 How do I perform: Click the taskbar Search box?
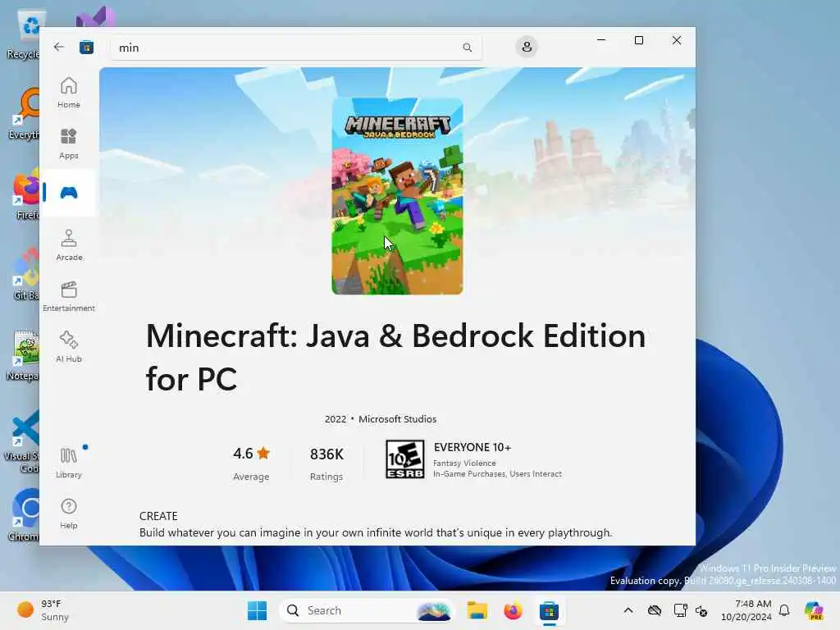[366, 610]
